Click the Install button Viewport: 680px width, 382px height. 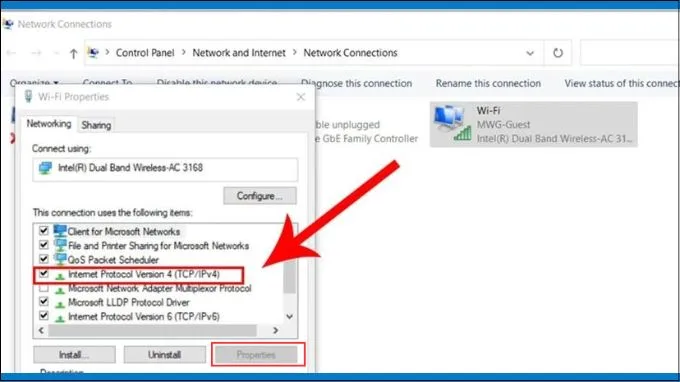pyautogui.click(x=74, y=355)
